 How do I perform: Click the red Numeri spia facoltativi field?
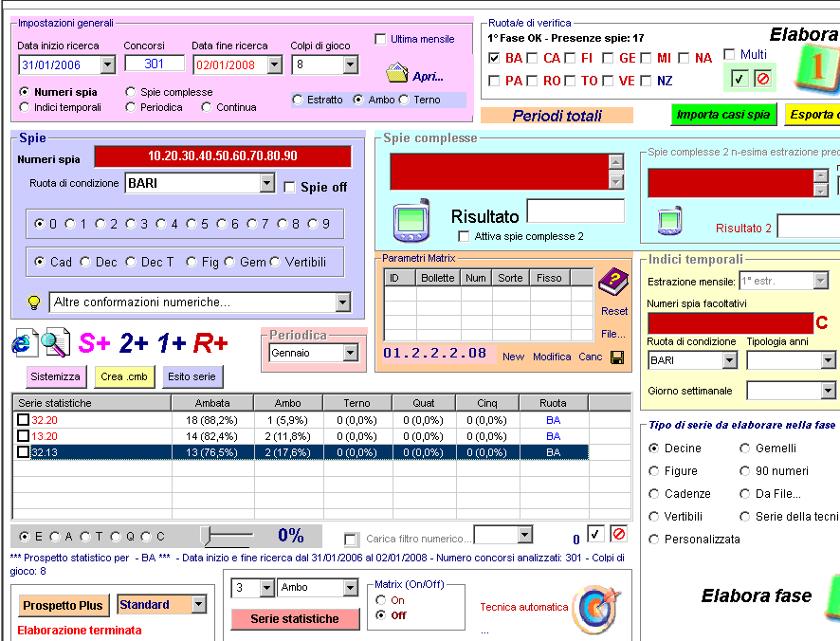click(730, 322)
